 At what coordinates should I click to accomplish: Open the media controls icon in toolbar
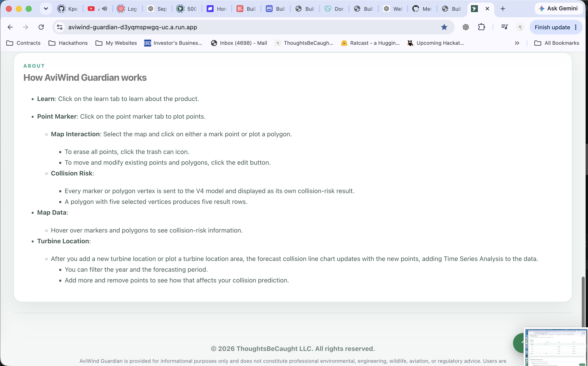[x=504, y=27]
